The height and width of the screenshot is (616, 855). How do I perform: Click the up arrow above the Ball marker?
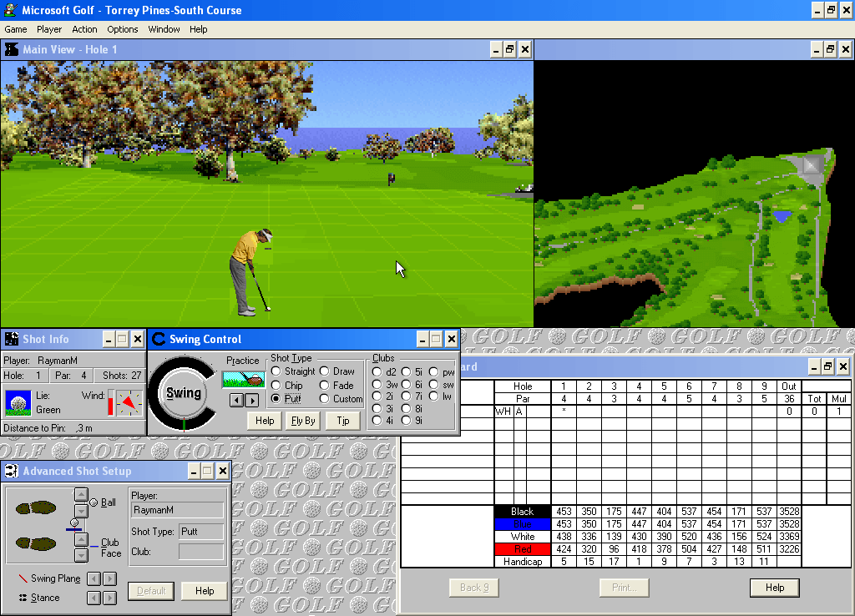(x=80, y=493)
